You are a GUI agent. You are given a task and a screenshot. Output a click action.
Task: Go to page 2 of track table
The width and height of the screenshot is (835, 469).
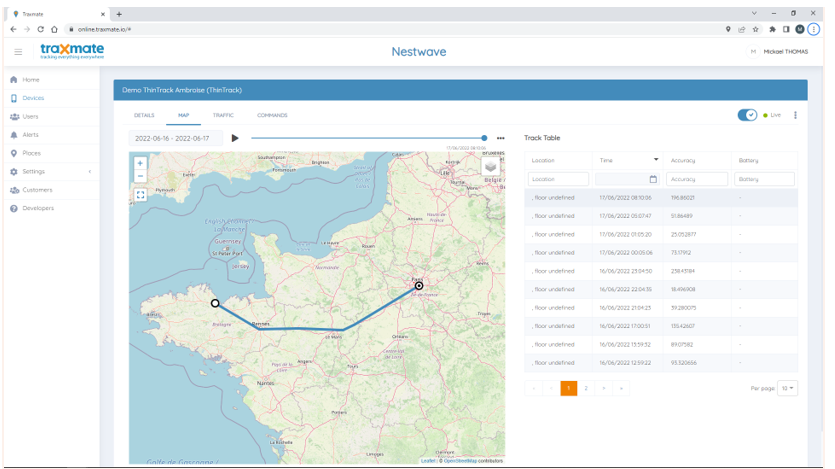[x=586, y=388]
